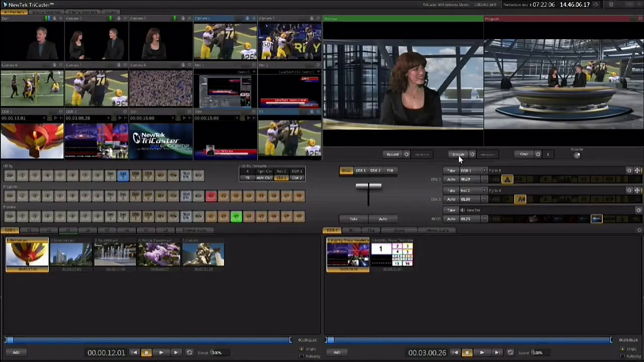The image size is (644, 362).
Task: Select purple flowers clip in DDR 1
Action: pos(159,255)
